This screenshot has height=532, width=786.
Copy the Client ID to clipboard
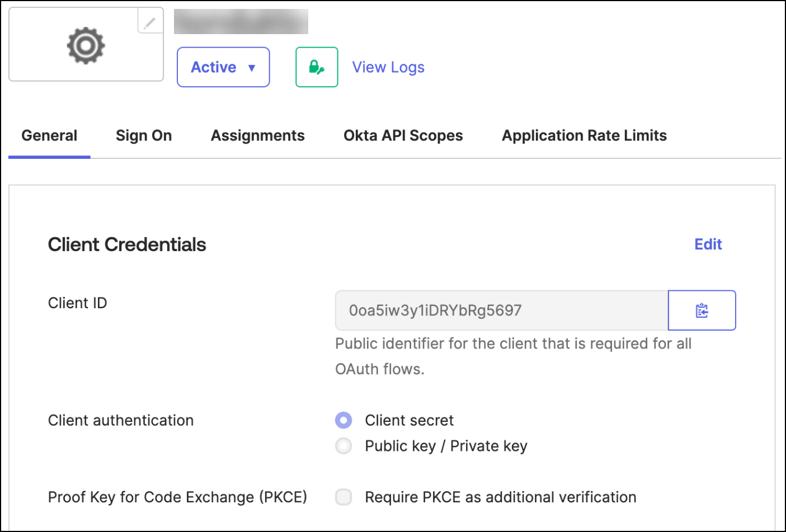click(702, 310)
